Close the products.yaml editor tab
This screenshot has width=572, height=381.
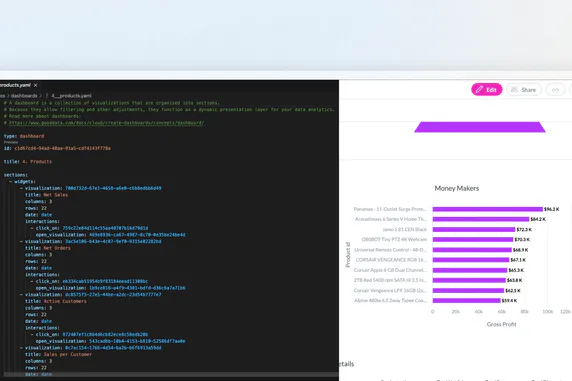(x=35, y=85)
